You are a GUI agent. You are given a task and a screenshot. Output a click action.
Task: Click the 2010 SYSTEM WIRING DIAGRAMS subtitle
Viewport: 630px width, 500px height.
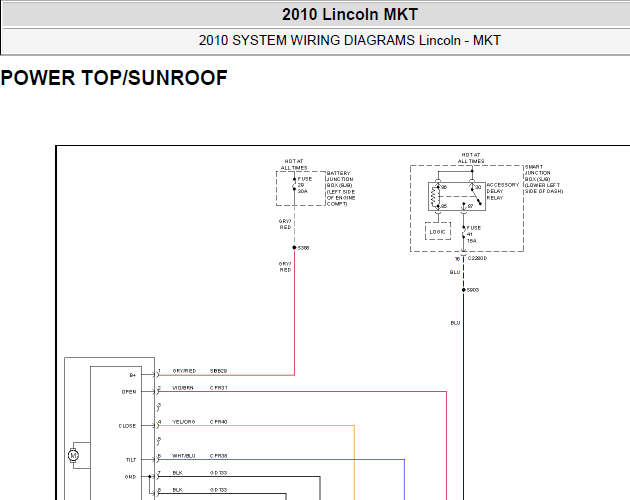pyautogui.click(x=350, y=40)
